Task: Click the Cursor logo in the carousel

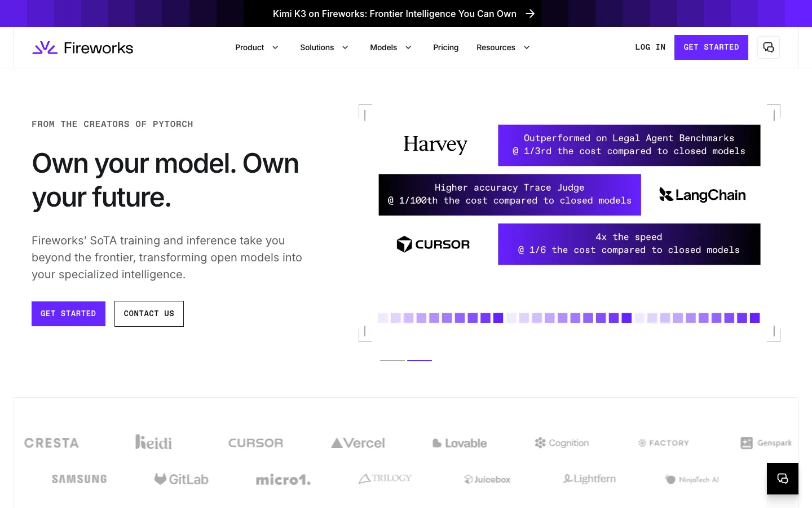Action: tap(433, 244)
